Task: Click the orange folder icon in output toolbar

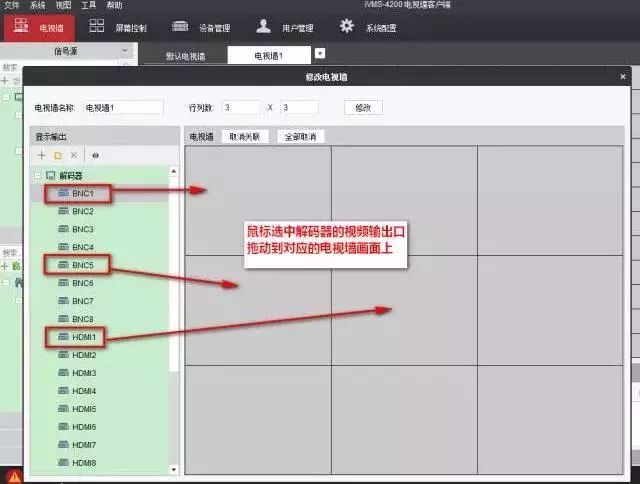Action: click(58, 156)
